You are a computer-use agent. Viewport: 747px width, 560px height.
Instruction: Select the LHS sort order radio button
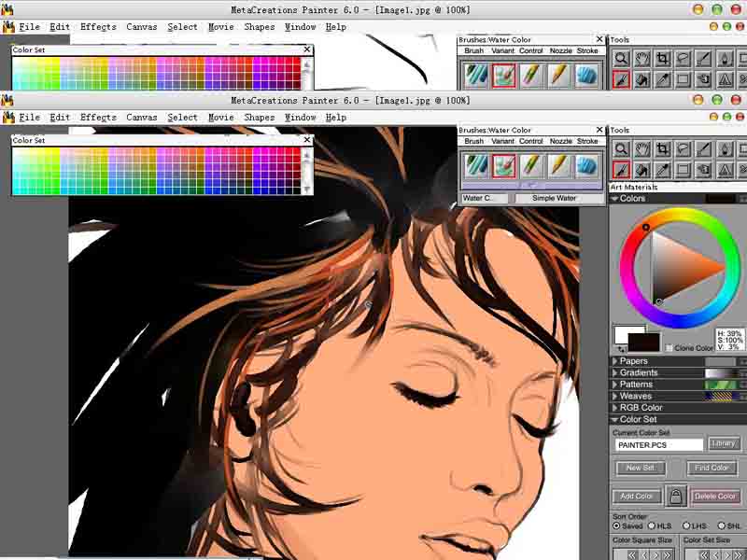pos(686,525)
